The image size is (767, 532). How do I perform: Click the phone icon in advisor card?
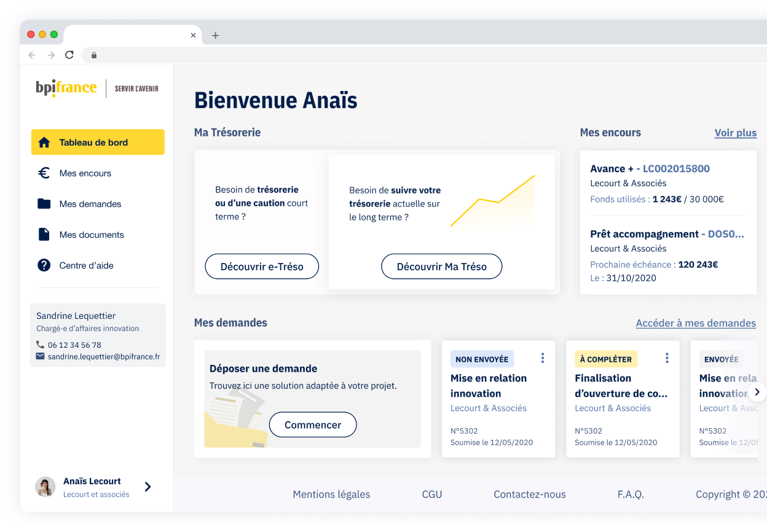tap(41, 345)
